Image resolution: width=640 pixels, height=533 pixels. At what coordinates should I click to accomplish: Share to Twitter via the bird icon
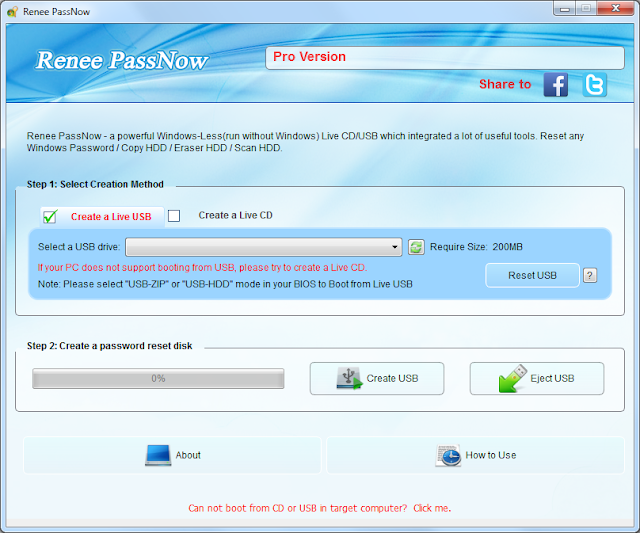coord(594,85)
